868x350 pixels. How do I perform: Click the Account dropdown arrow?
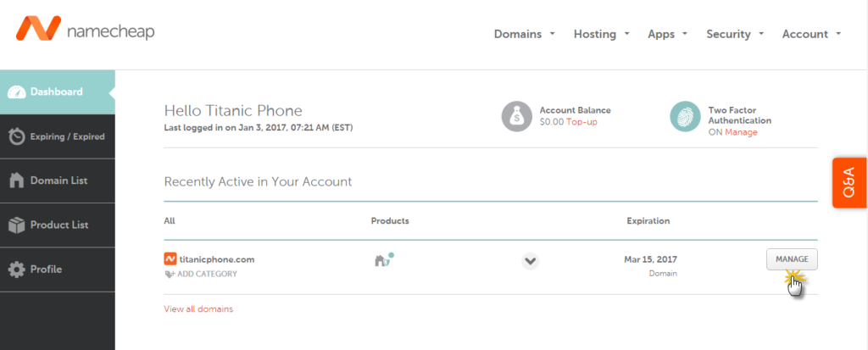838,34
